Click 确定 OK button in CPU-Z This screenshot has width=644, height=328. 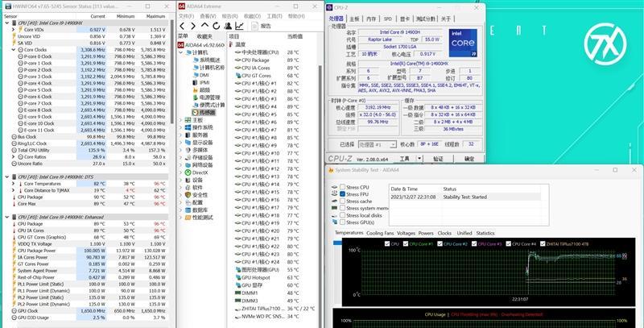coord(469,159)
